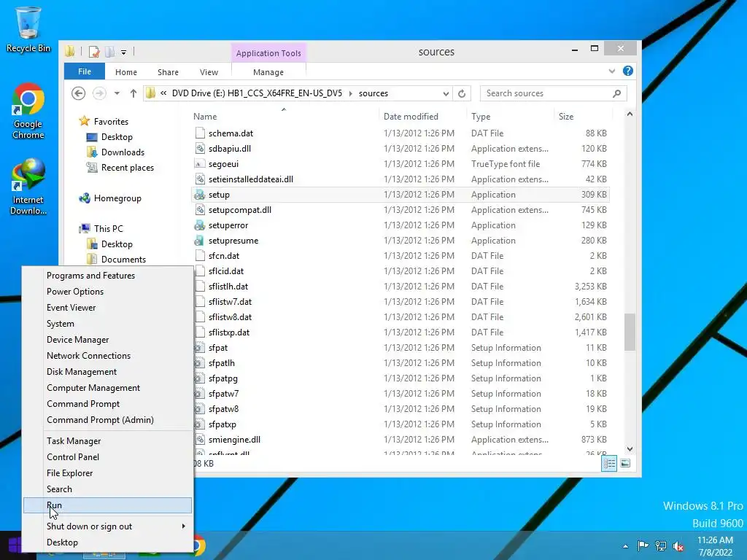Click the Properties icon in the Quick Access Toolbar
Image resolution: width=747 pixels, height=560 pixels.
(94, 52)
